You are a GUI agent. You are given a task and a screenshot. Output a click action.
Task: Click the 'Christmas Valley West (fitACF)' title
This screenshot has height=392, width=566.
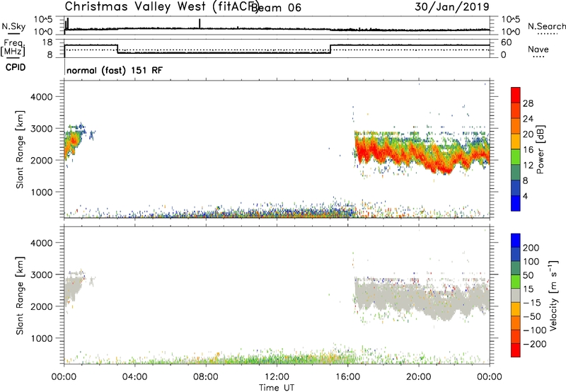(161, 6)
